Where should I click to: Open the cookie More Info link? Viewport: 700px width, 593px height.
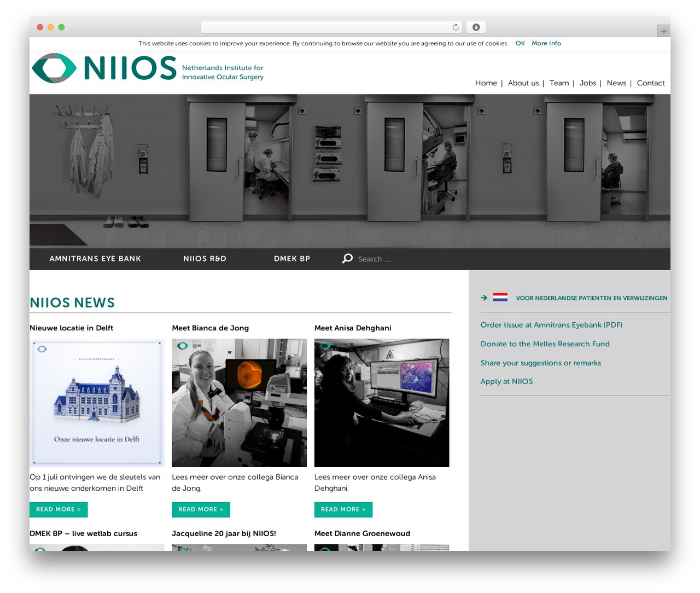coord(546,43)
